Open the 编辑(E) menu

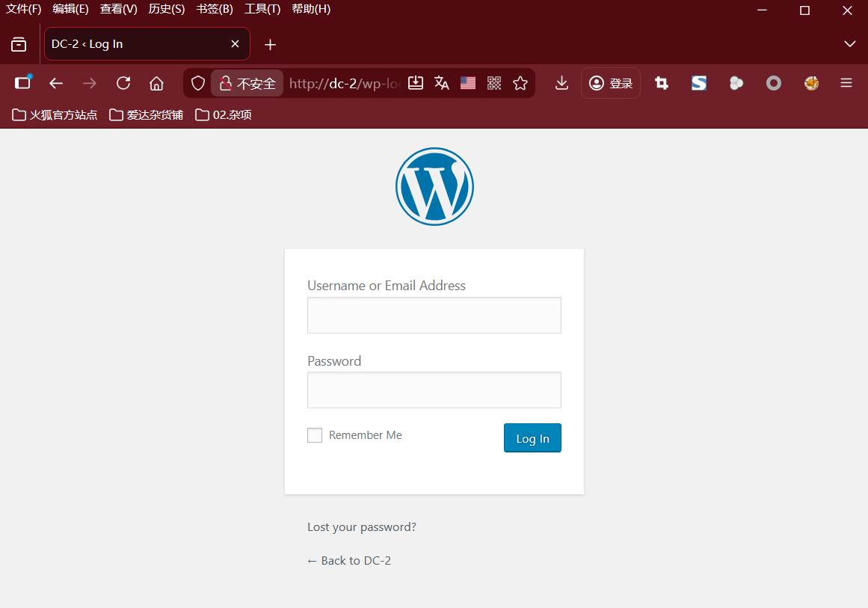[x=70, y=9]
